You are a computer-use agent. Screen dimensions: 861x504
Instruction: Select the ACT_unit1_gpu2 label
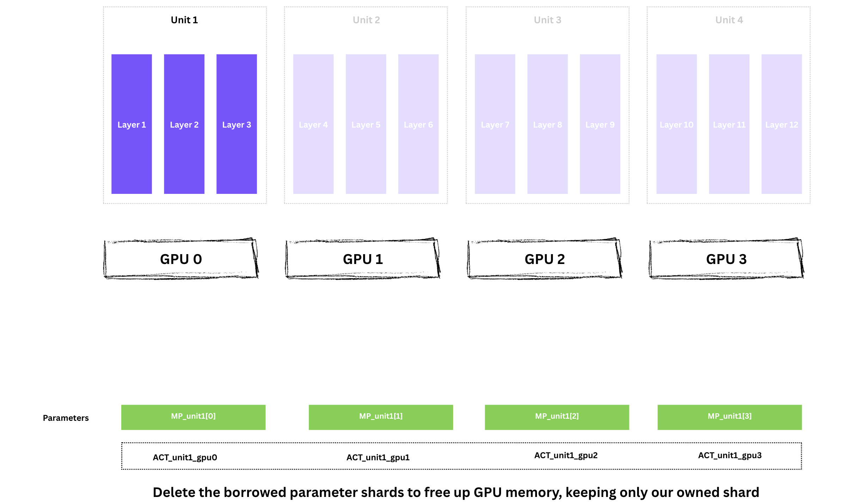coord(566,455)
